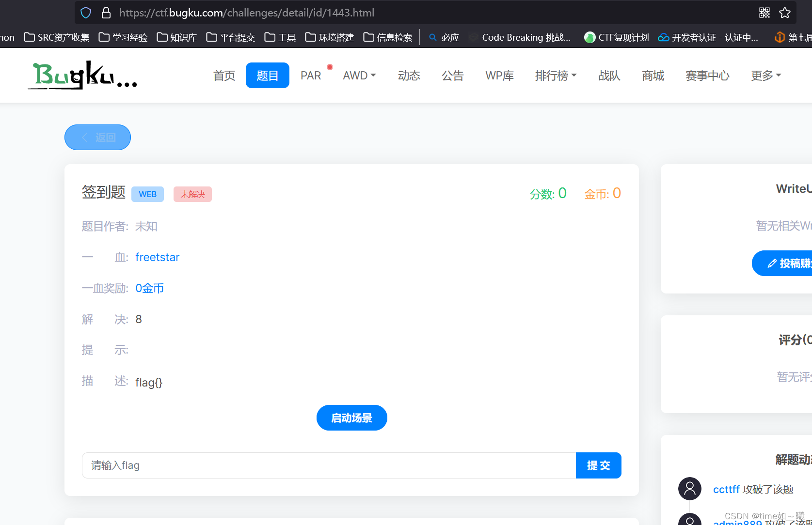The height and width of the screenshot is (525, 812).
Task: Click the Bugku logo
Action: [x=82, y=75]
